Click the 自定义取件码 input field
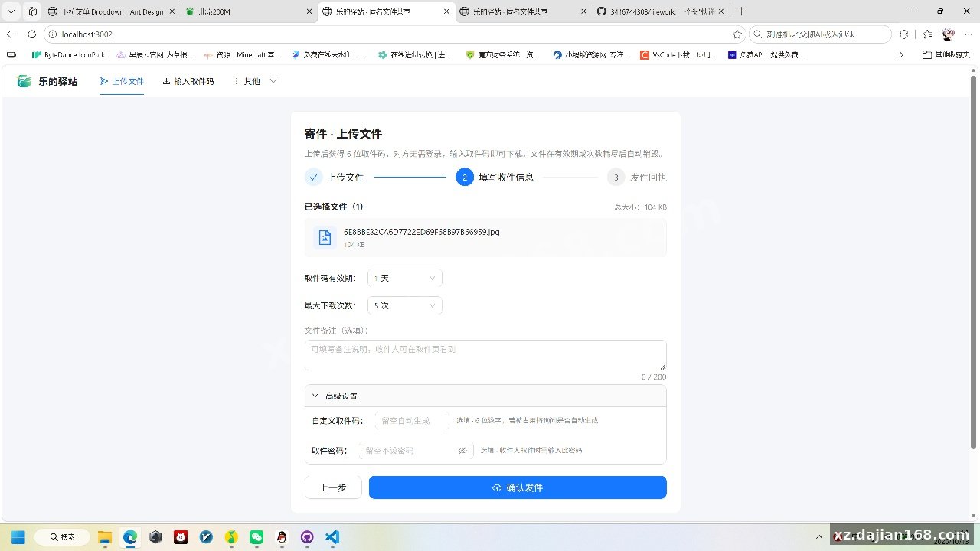 (x=413, y=420)
